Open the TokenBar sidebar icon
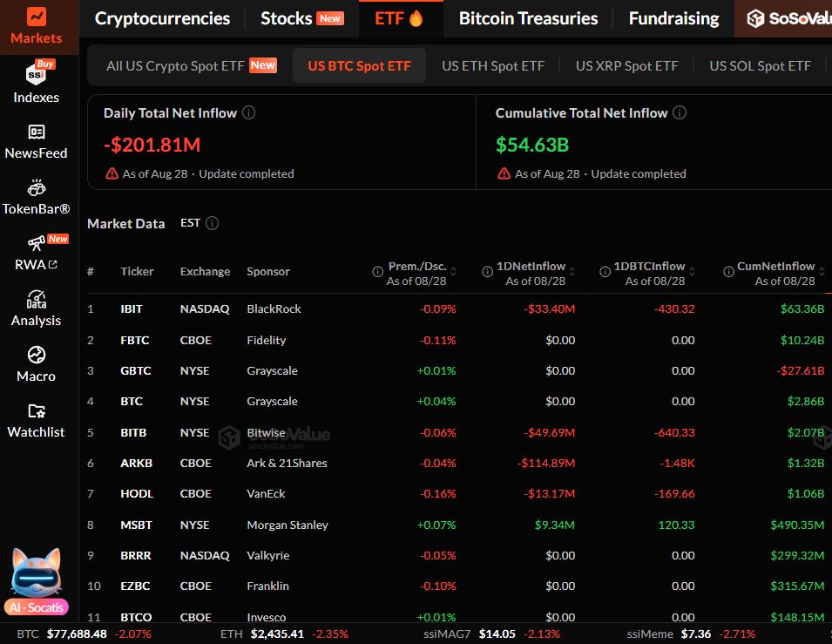Viewport: 832px width, 644px height. coord(36,188)
